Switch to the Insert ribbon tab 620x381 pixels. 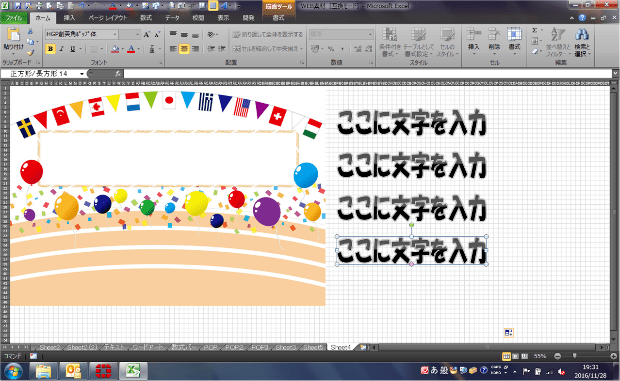(69, 18)
